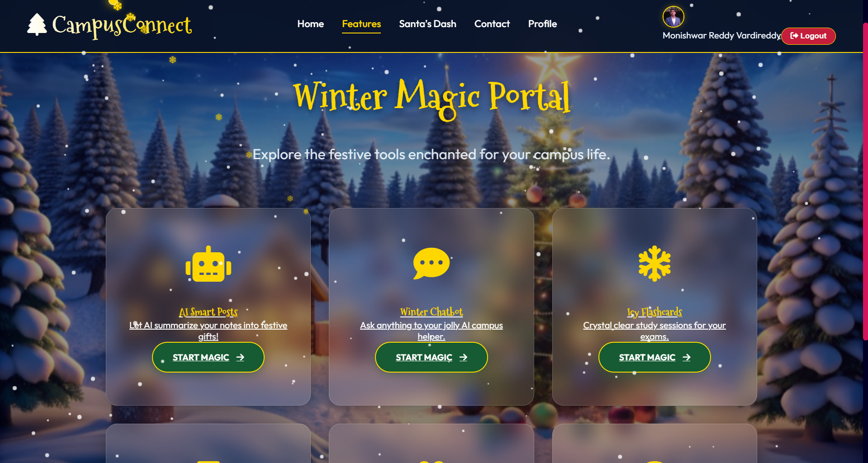This screenshot has width=868, height=463.
Task: Start Magic for Winter Chatbot
Action: [431, 357]
